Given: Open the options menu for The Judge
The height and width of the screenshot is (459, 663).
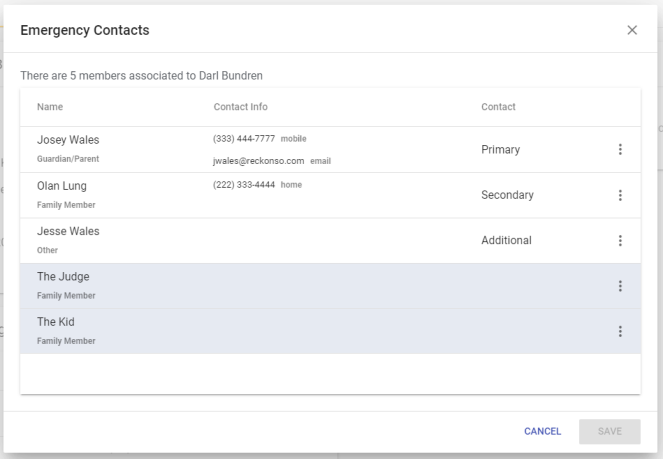Looking at the screenshot, I should (620, 286).
